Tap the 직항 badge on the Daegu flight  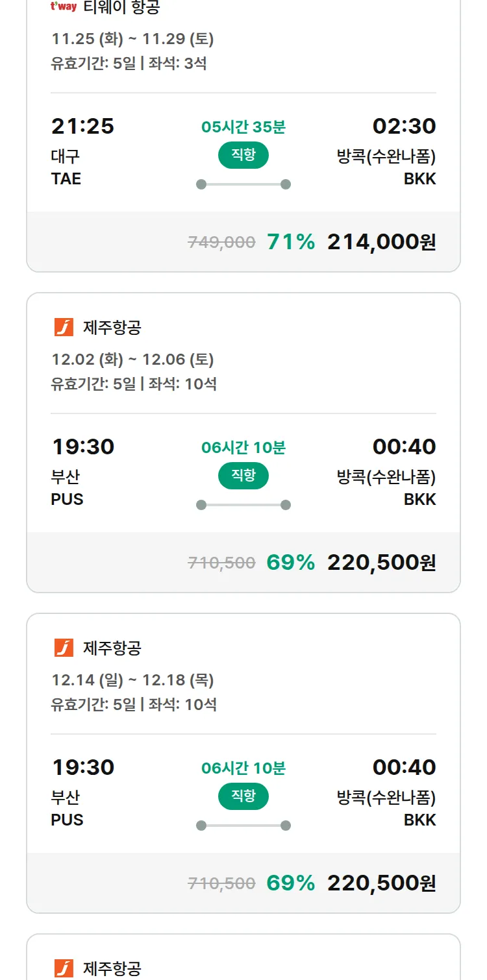point(243,155)
